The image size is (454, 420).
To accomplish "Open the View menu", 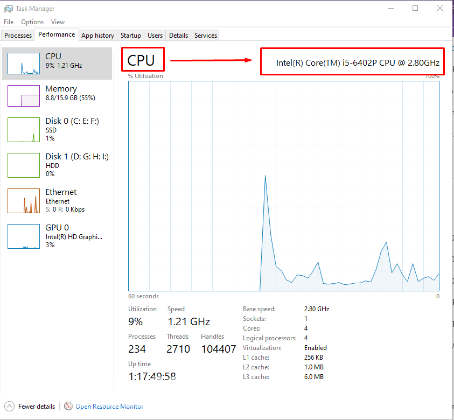I will pyautogui.click(x=58, y=22).
